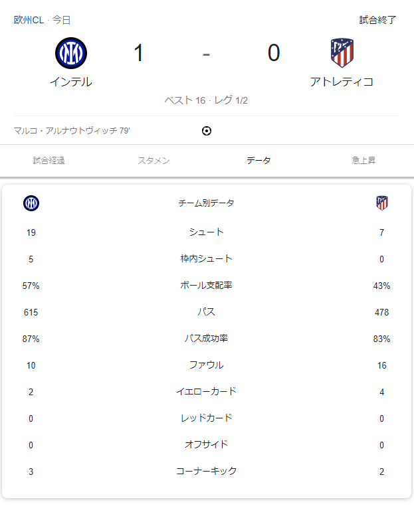
Task: Click the large Inter crest in header
Action: click(71, 53)
